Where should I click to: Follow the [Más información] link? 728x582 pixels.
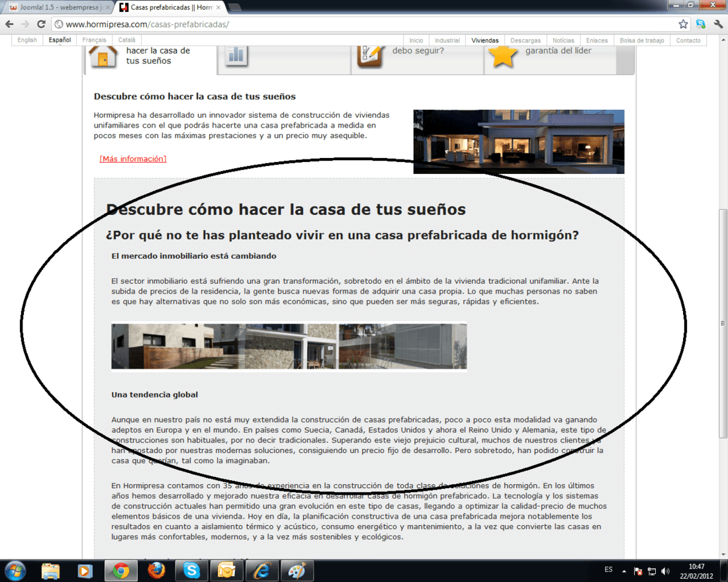pos(133,159)
